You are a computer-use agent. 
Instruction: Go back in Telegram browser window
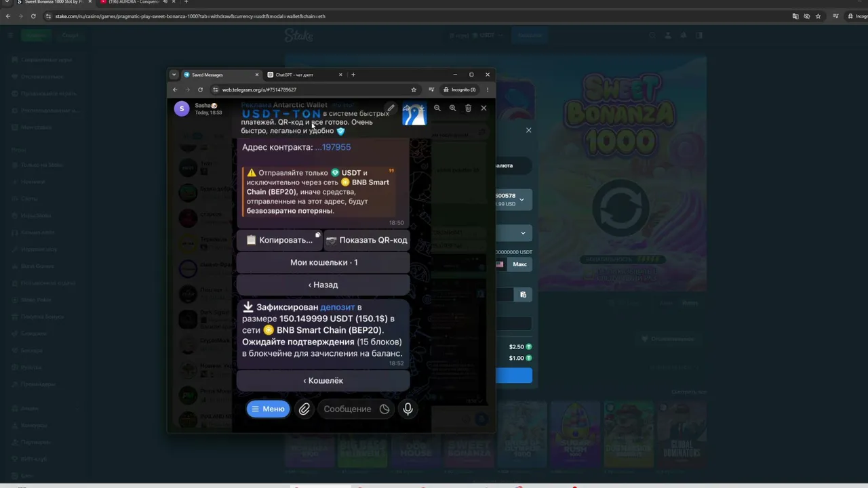click(x=175, y=89)
